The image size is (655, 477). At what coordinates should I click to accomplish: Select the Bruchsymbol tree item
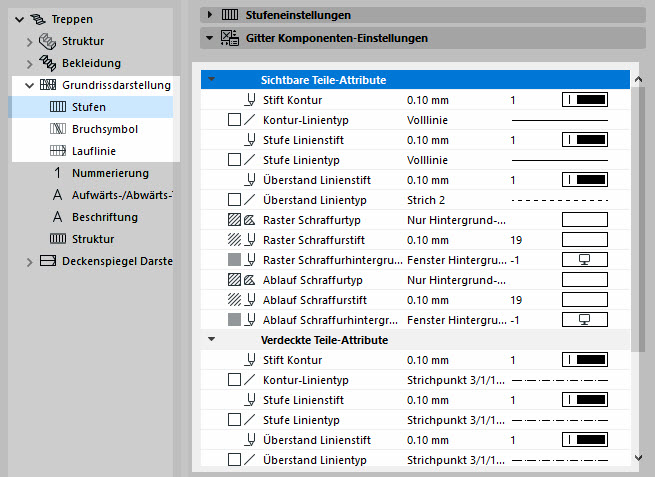point(104,129)
